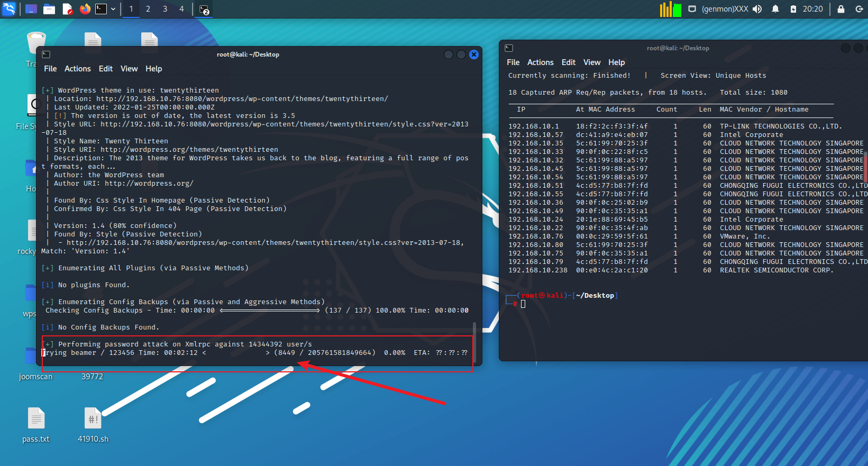Mute sound via the volume icon
This screenshot has width=868, height=466.
757,9
